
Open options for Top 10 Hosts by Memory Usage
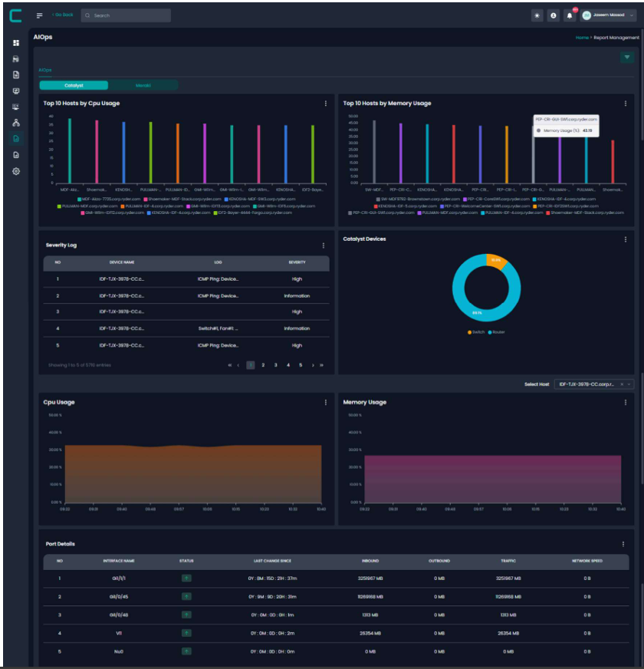click(626, 104)
